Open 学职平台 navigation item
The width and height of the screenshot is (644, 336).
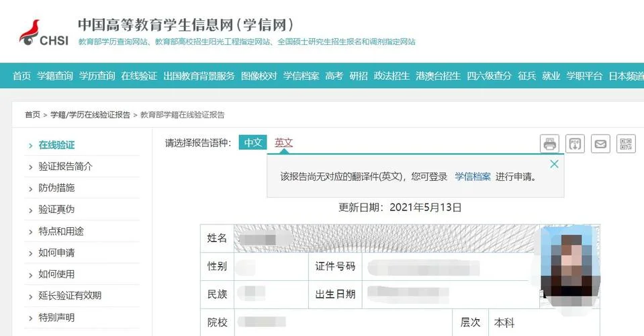tap(584, 76)
